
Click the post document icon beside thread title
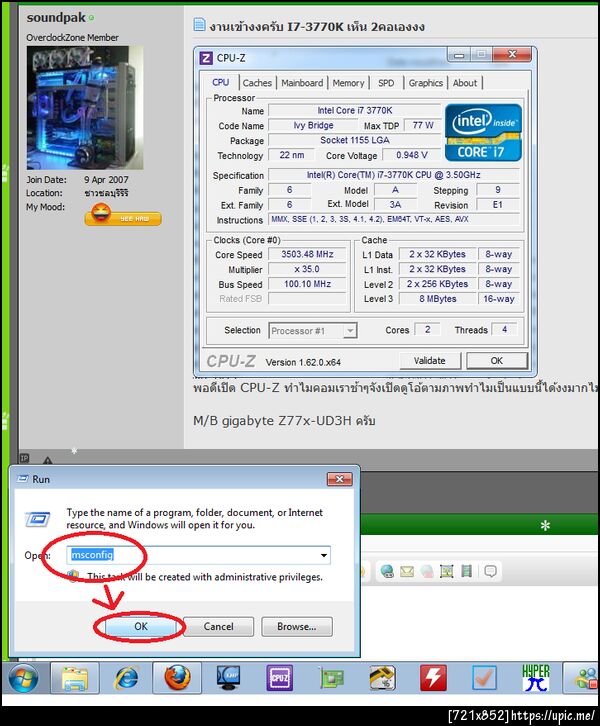click(x=199, y=24)
